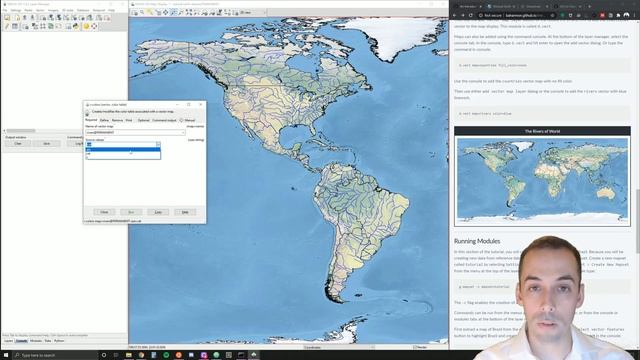
Task: Open Windows Start menu
Action: tap(6, 355)
